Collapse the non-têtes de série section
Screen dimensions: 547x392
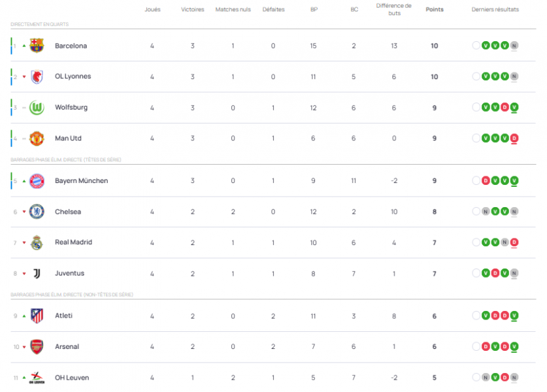[72, 293]
